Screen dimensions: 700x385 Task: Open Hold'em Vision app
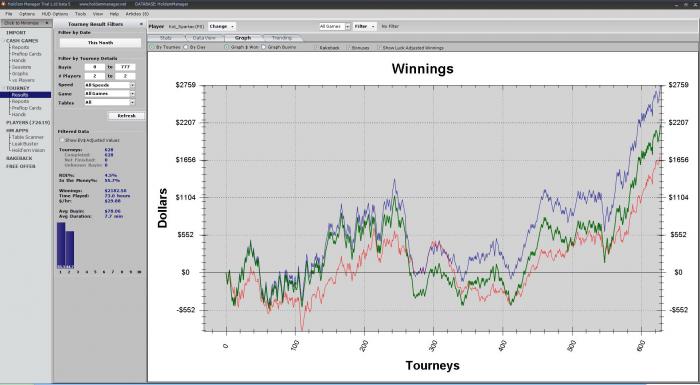28,151
